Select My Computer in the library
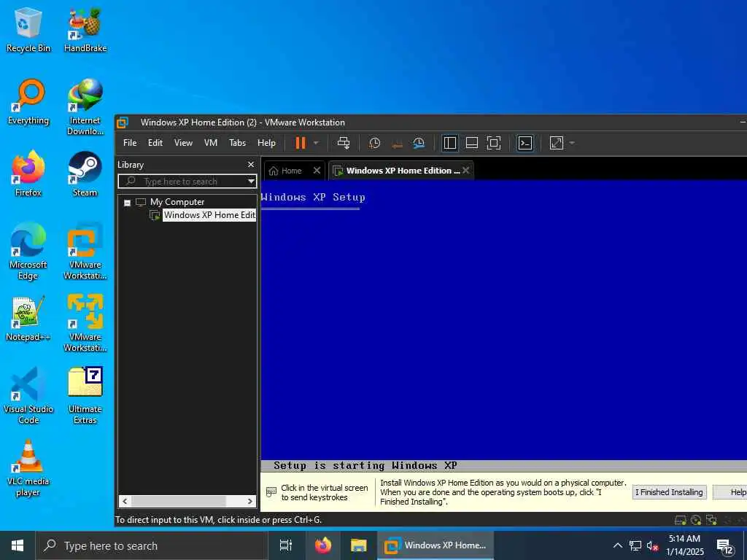 pyautogui.click(x=177, y=202)
